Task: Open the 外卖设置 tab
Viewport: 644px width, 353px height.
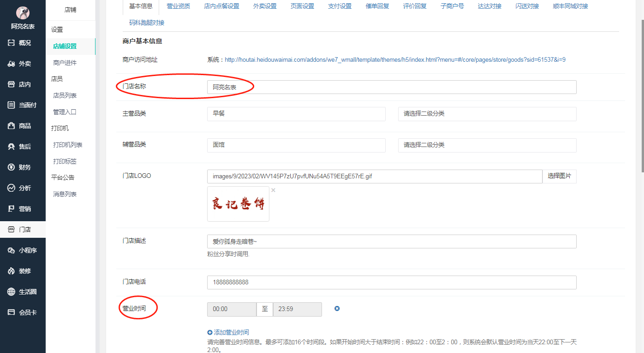Action: tap(265, 6)
